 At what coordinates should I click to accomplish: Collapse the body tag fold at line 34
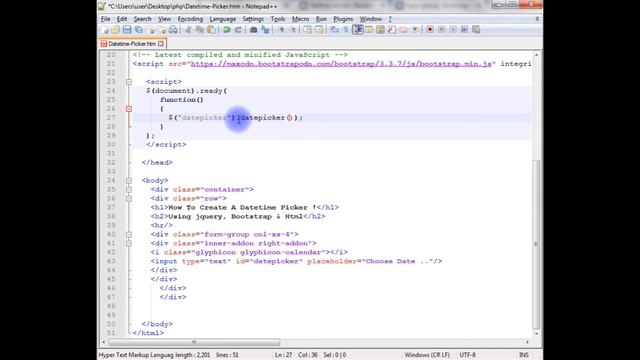tap(129, 180)
